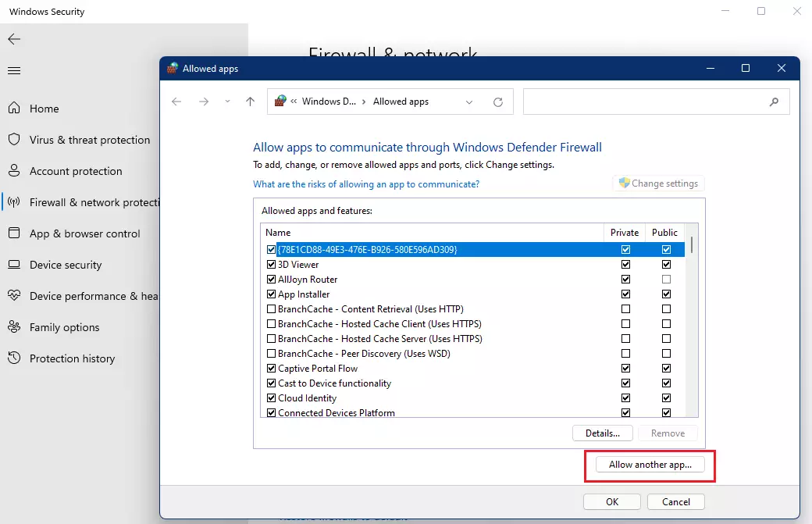
Task: Click the Virus & threat protection shield icon
Action: [x=14, y=139]
